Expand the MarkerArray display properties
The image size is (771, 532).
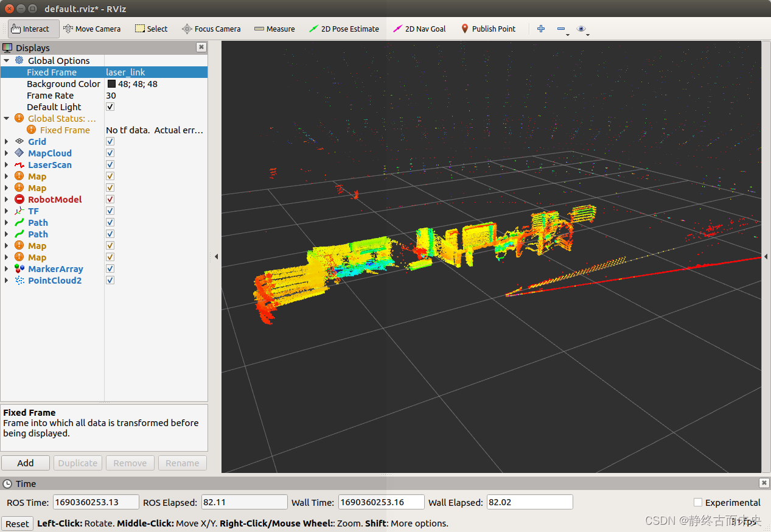pyautogui.click(x=7, y=268)
